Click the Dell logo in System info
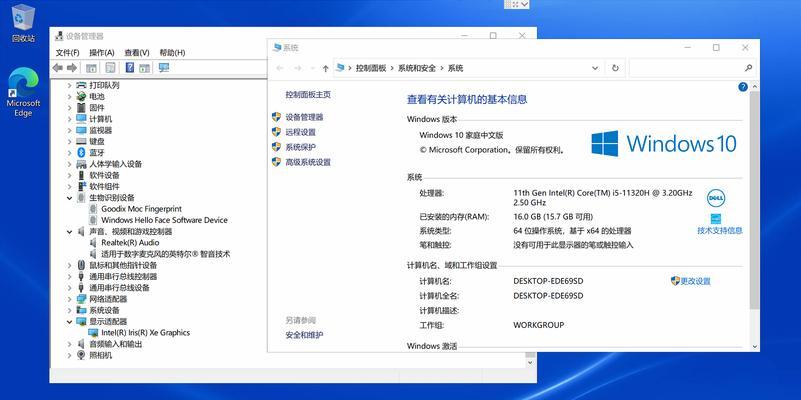The image size is (801, 400). point(716,198)
